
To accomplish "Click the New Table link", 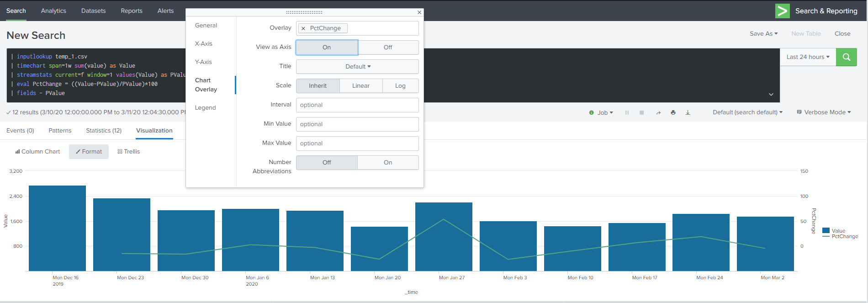I will pyautogui.click(x=806, y=34).
